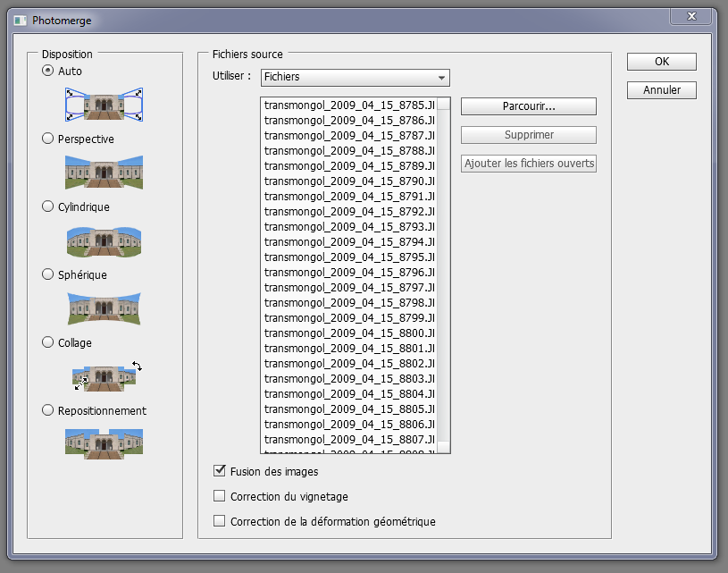Image resolution: width=728 pixels, height=573 pixels.
Task: Click the Cylindrique layout preview image
Action: click(x=104, y=240)
